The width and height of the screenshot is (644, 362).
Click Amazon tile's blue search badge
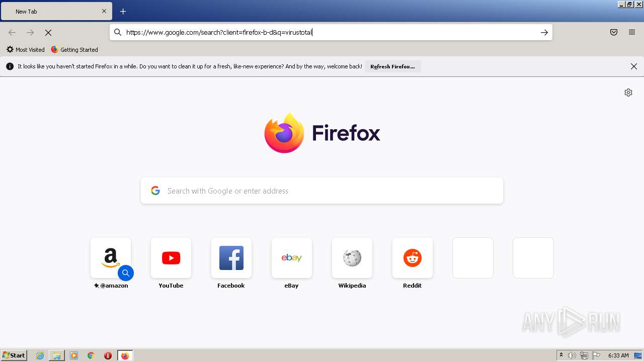(x=126, y=273)
